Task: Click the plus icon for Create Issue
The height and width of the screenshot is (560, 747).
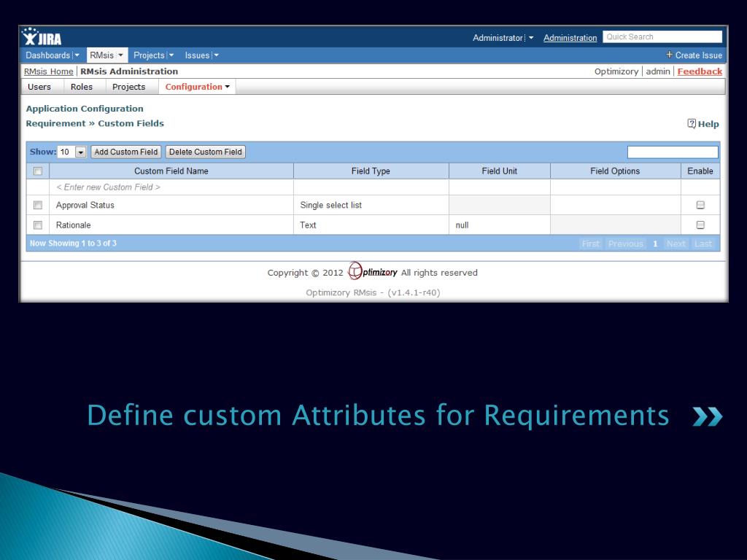Action: pos(670,55)
